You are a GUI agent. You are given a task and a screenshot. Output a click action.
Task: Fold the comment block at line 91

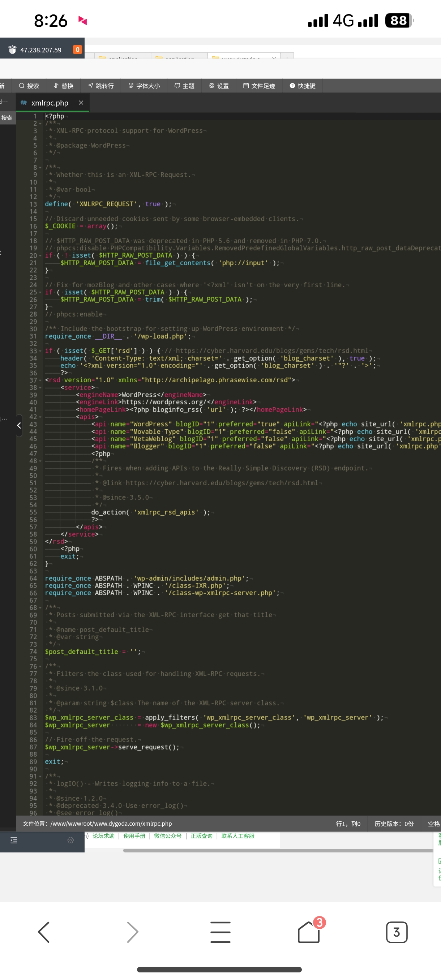(x=40, y=777)
